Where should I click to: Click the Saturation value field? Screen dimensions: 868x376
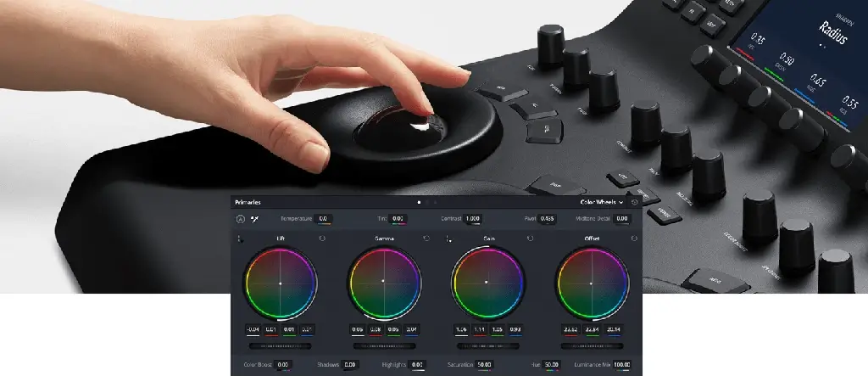[x=485, y=365]
